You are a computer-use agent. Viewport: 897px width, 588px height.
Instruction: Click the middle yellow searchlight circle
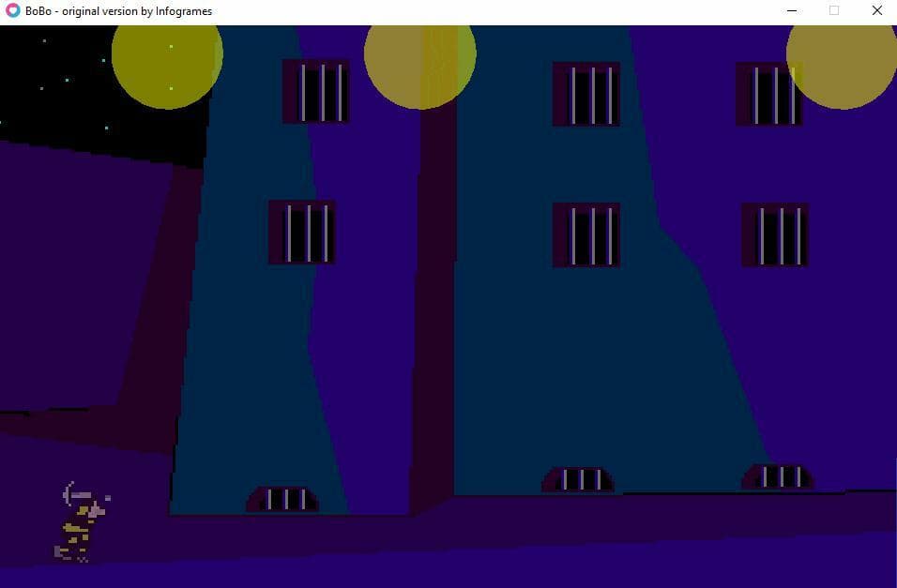(419, 58)
